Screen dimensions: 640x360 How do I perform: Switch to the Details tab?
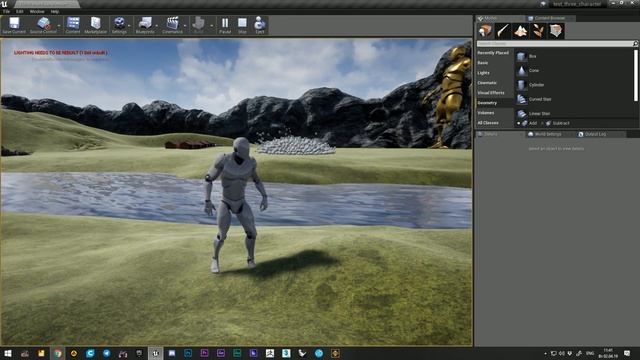pos(499,134)
